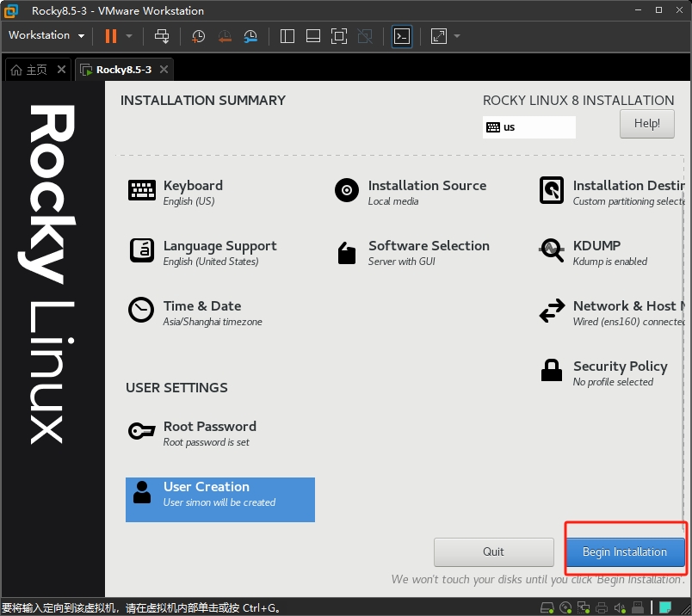Click "English (United States)" text
The height and width of the screenshot is (616, 692).
click(211, 262)
